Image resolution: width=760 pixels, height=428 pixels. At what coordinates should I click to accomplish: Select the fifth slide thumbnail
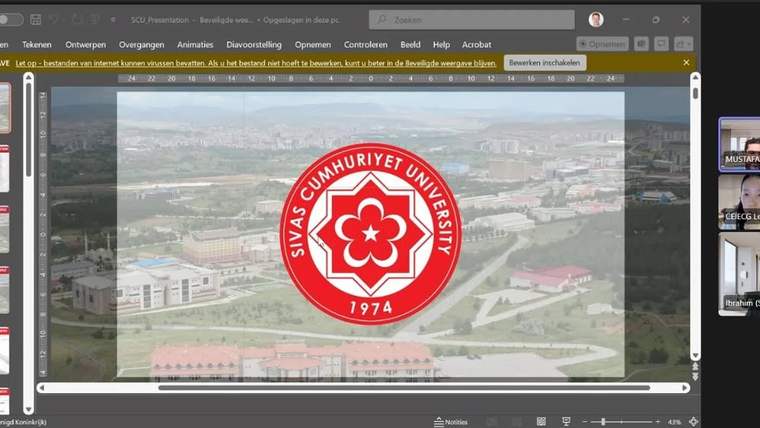(4, 350)
